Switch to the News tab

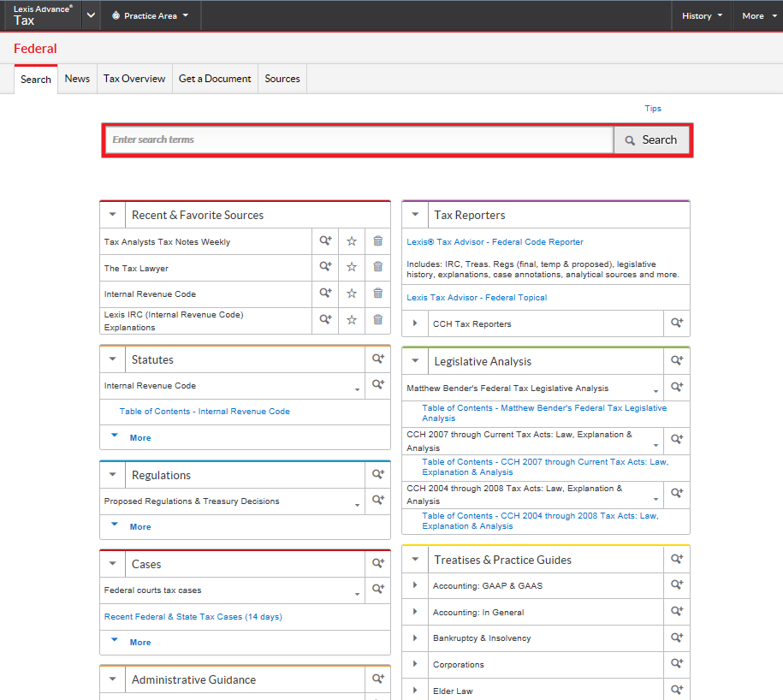pyautogui.click(x=77, y=79)
